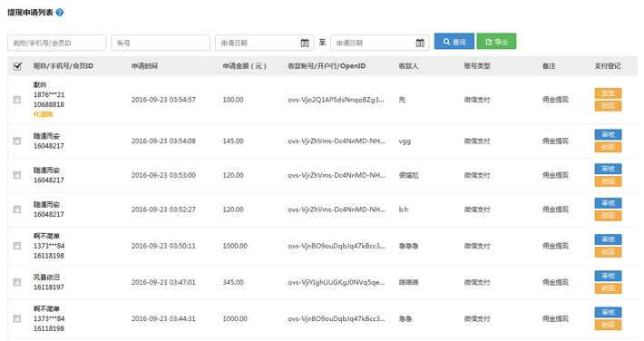Screen dimensions: 644x341
Task: Click the green export button
Action: [x=496, y=42]
